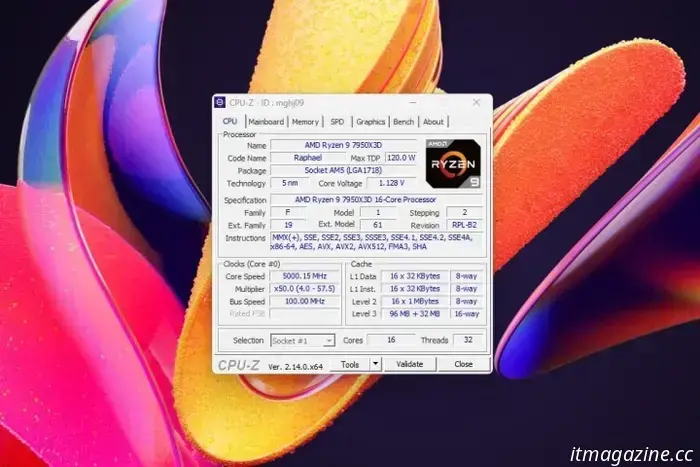
Task: Click the version text Ver. 2.14.0.x64
Action: tap(296, 367)
